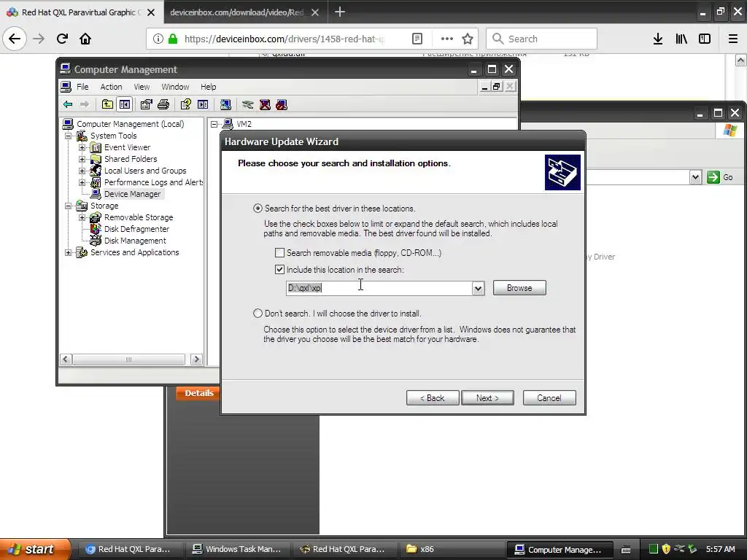Open File menu in Computer Management
The height and width of the screenshot is (560, 747).
pyautogui.click(x=82, y=87)
